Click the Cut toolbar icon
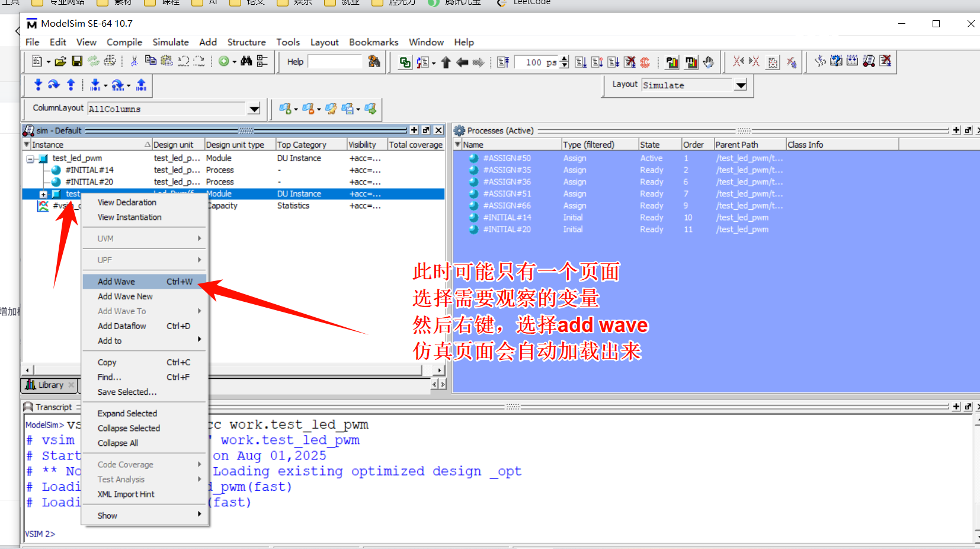The width and height of the screenshot is (980, 549). tap(134, 61)
